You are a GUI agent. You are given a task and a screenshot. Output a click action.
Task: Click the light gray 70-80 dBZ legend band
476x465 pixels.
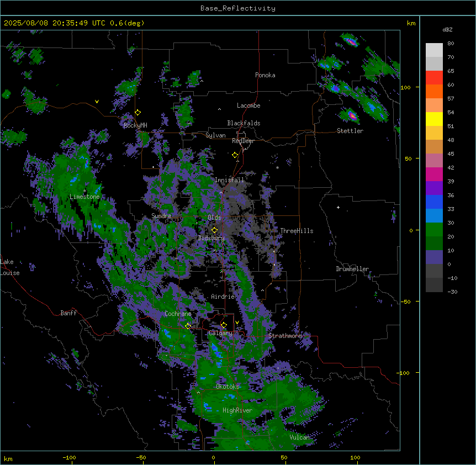pyautogui.click(x=434, y=50)
